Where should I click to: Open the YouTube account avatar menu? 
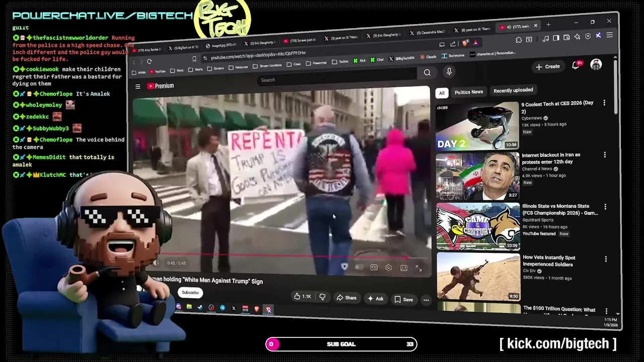pos(596,65)
